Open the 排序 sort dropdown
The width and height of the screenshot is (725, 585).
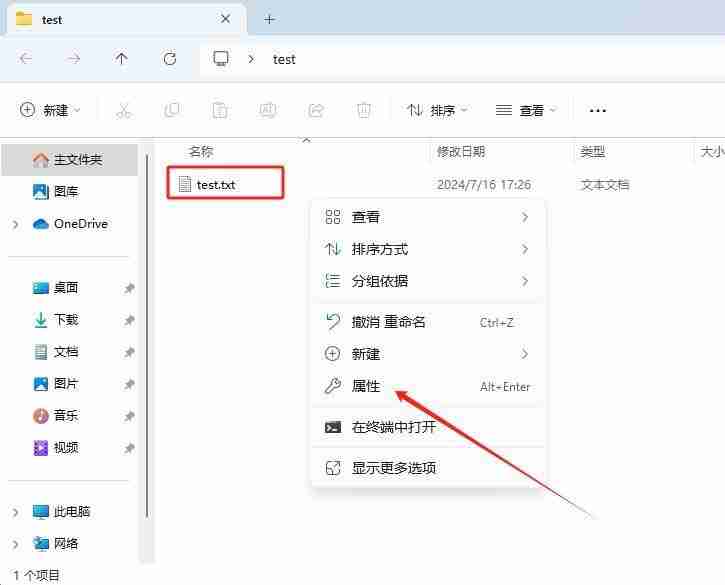pyautogui.click(x=437, y=110)
